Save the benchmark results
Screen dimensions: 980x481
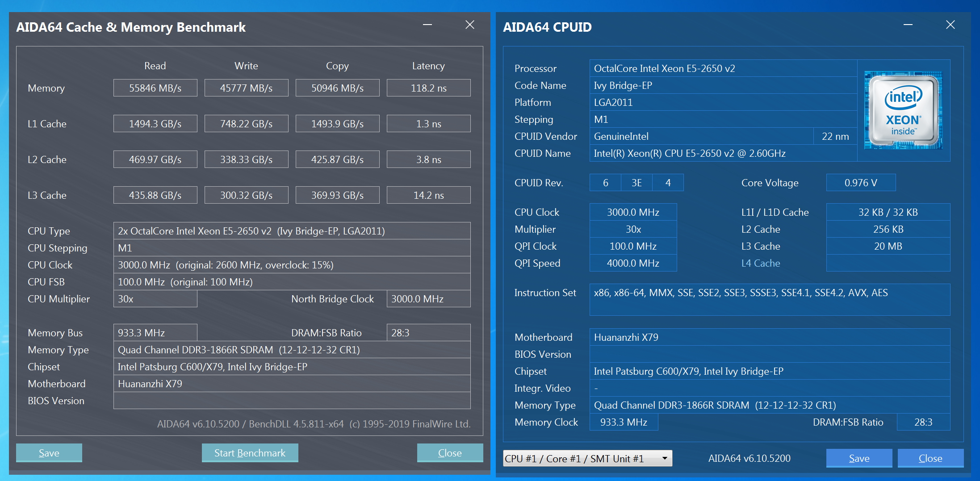point(49,453)
